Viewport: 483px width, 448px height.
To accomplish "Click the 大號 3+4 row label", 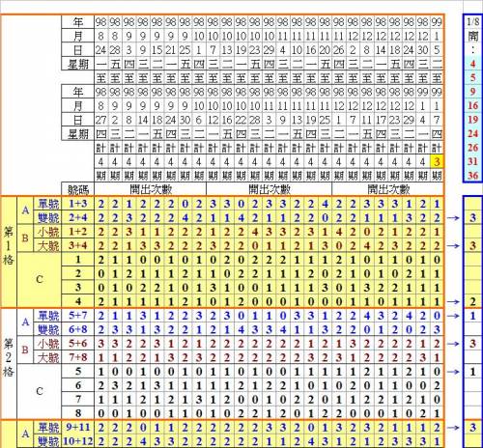I will click(64, 246).
